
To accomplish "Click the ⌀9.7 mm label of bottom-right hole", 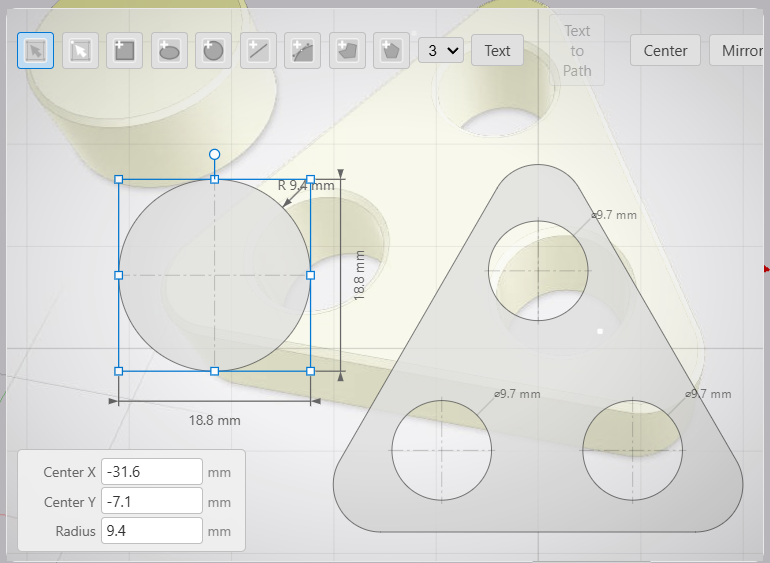I will (x=708, y=394).
